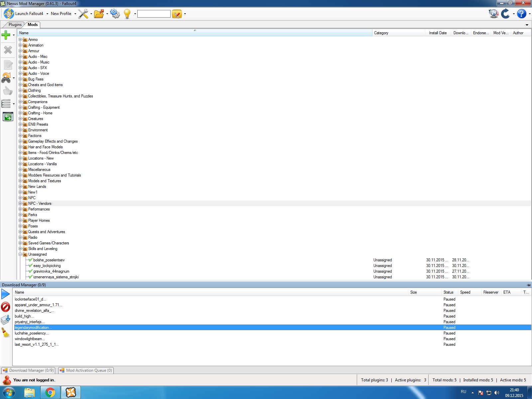
Task: Open the tools wrench-and-screwdriver icon
Action: click(x=83, y=14)
